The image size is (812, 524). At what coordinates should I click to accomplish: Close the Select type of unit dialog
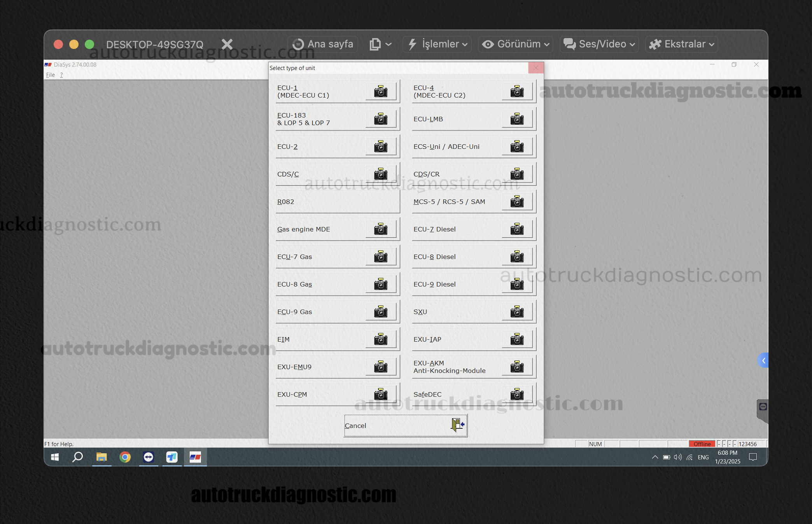pos(535,68)
